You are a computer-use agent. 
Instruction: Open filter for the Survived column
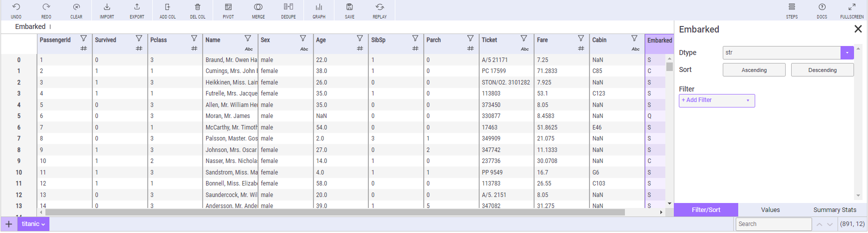click(x=139, y=38)
